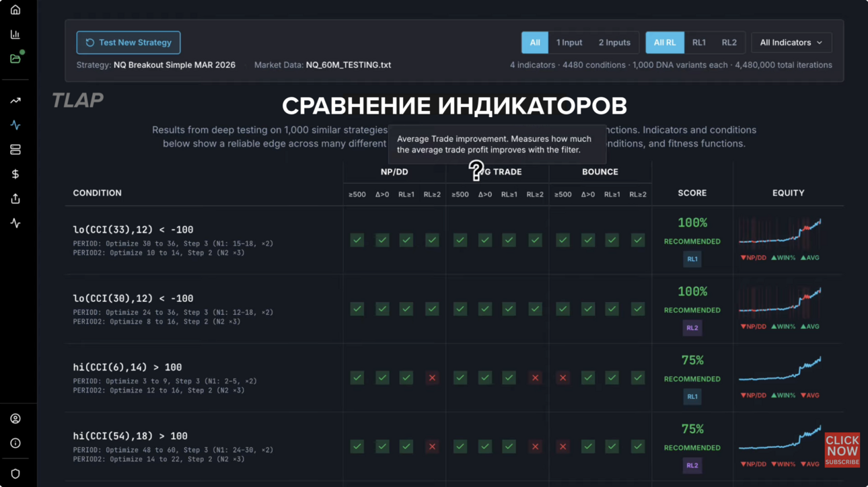This screenshot has width=868, height=487.
Task: Select the All inputs filter tab
Action: 535,42
